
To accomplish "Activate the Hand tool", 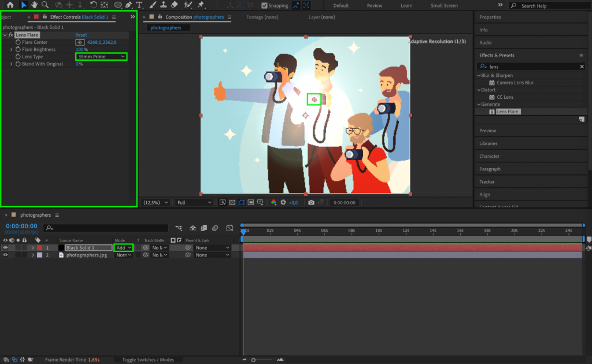I will pos(35,5).
